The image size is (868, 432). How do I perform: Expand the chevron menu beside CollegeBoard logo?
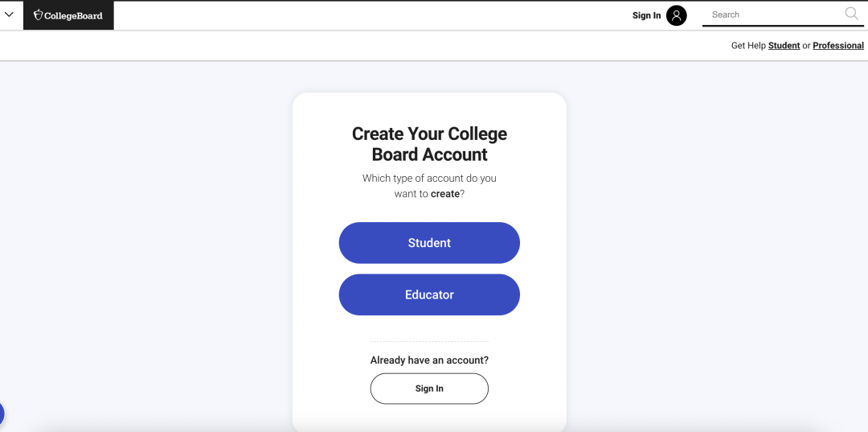click(10, 14)
